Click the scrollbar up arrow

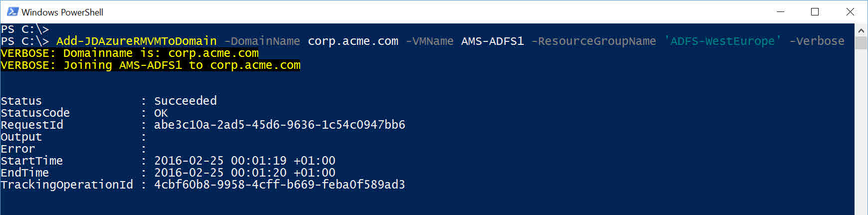pyautogui.click(x=861, y=30)
